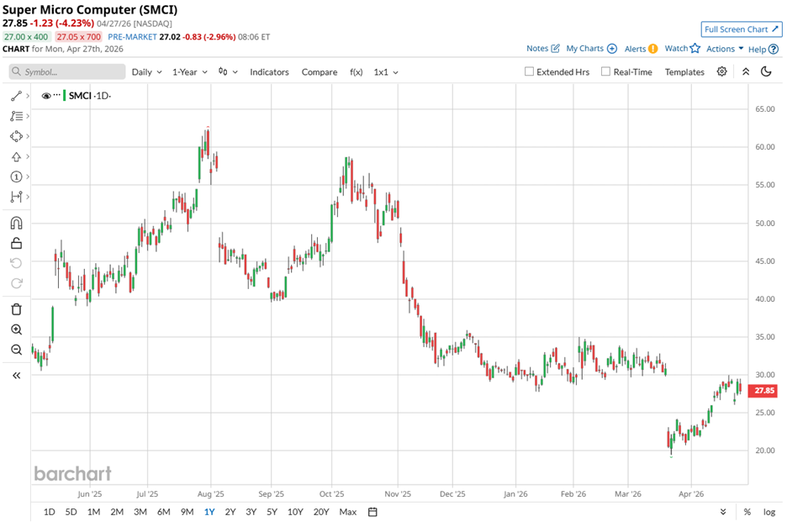Viewport: 787px width, 532px height.
Task: Zoom in with the magnifier plus
Action: [x=16, y=329]
